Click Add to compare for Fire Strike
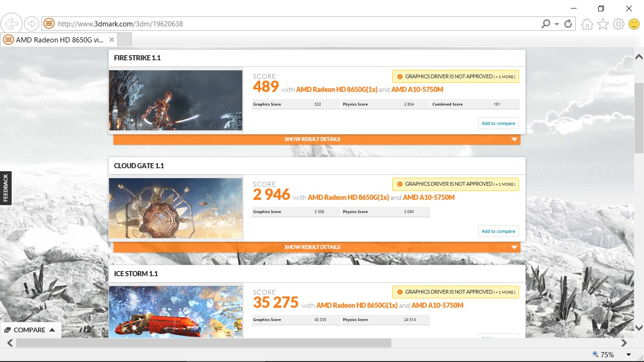 pyautogui.click(x=498, y=123)
